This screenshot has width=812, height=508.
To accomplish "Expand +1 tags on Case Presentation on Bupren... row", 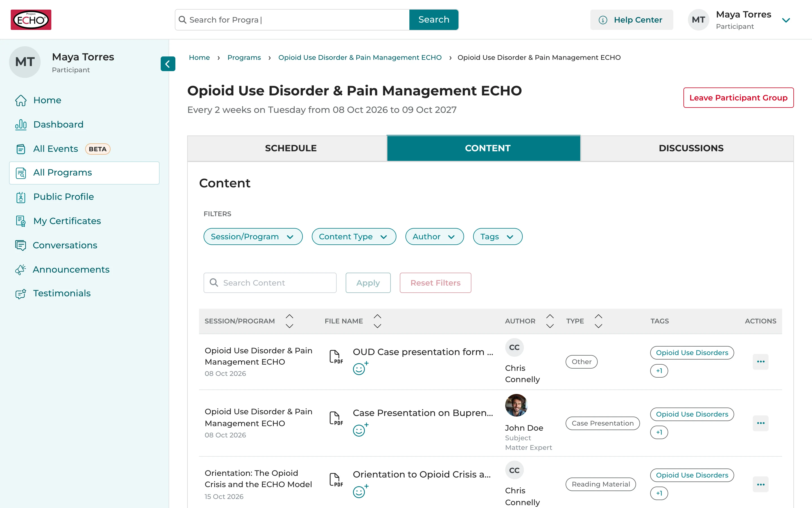I will click(x=659, y=432).
